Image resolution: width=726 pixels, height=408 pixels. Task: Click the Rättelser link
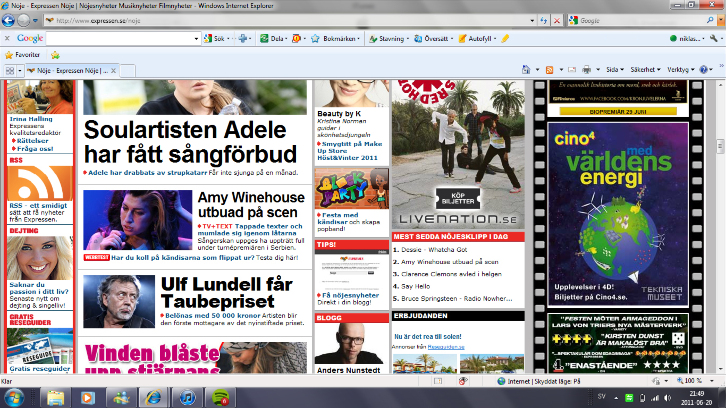point(32,141)
